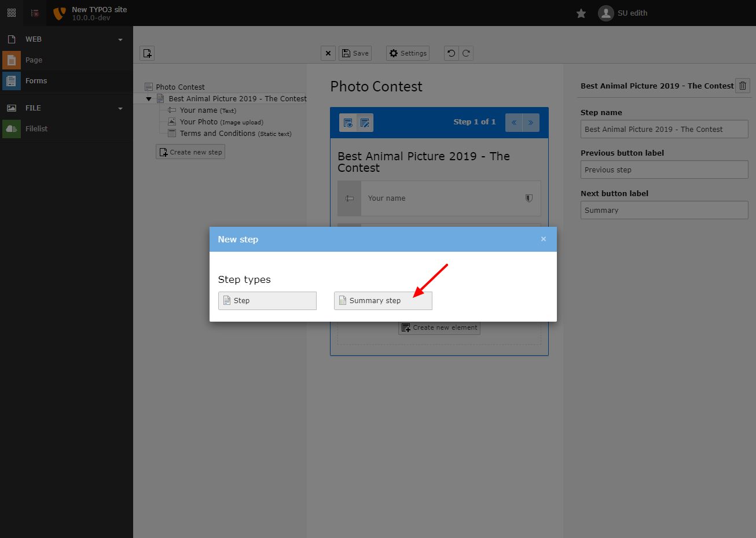Open the SU edith user avatar
Image resolution: width=756 pixels, height=538 pixels.
[605, 13]
